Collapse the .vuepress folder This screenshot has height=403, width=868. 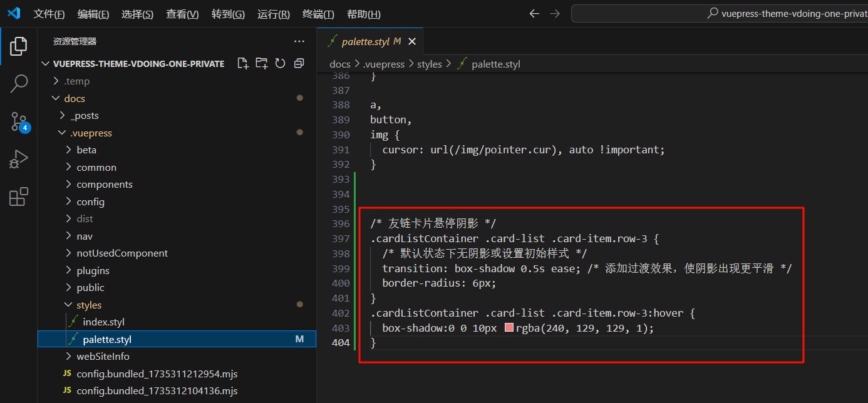[177, 133]
